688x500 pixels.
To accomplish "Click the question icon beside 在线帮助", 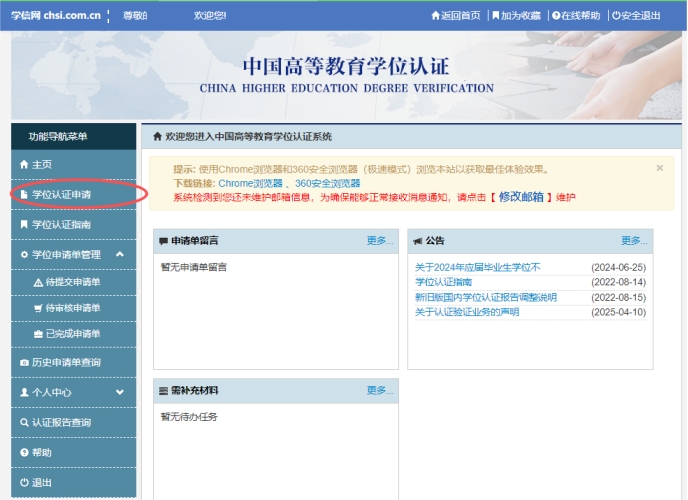I will [555, 16].
